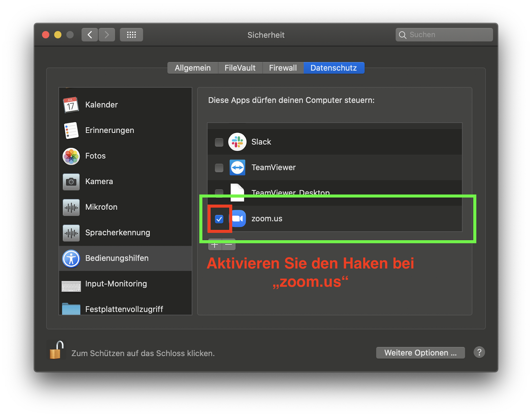Select the Input-Monitoring keyboard icon
Viewport: 532px width, 417px height.
(x=71, y=286)
